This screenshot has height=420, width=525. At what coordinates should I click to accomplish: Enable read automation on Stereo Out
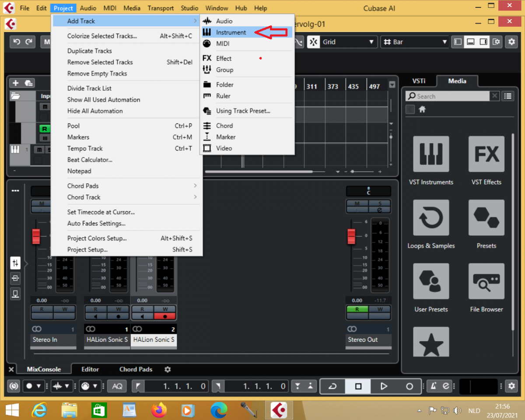pos(357,309)
